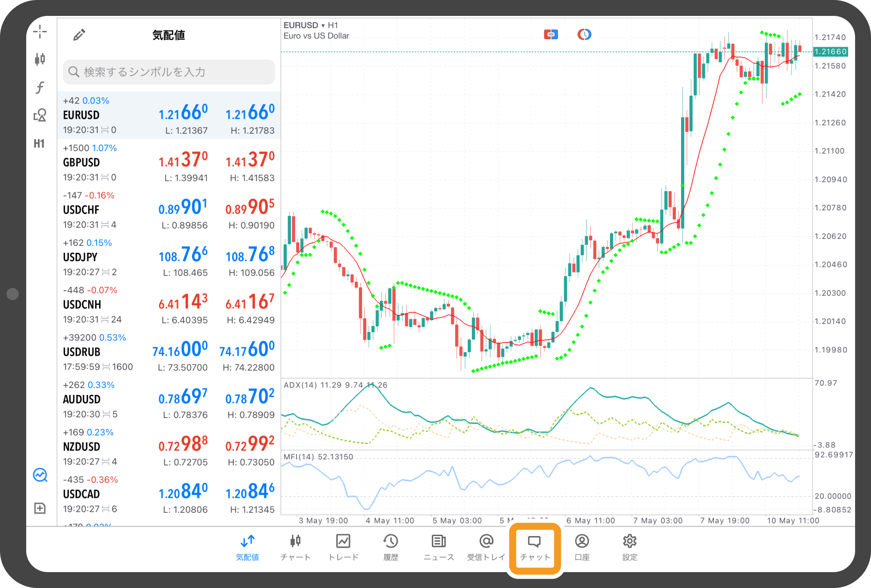Image resolution: width=871 pixels, height=588 pixels.
Task: Select the GBPUSD quote row
Action: (168, 163)
